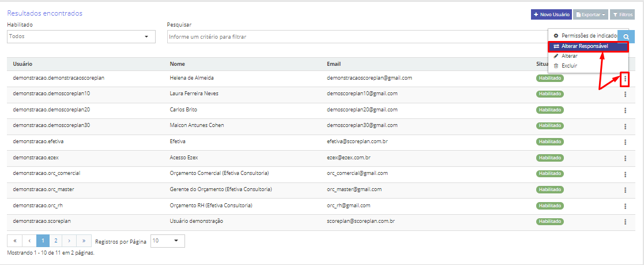Click the Usuário column header
The width and height of the screenshot is (644, 265).
coord(22,64)
